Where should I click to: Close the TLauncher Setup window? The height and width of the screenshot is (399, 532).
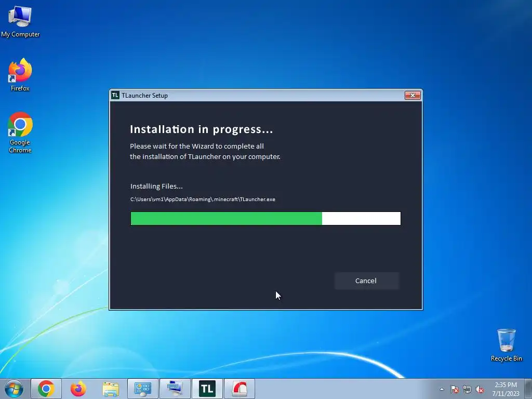click(413, 96)
